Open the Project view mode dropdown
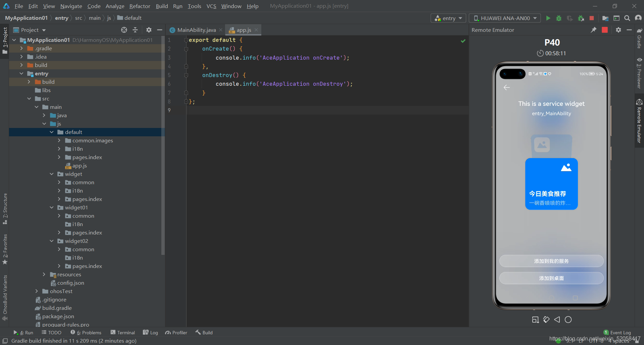 pos(30,30)
